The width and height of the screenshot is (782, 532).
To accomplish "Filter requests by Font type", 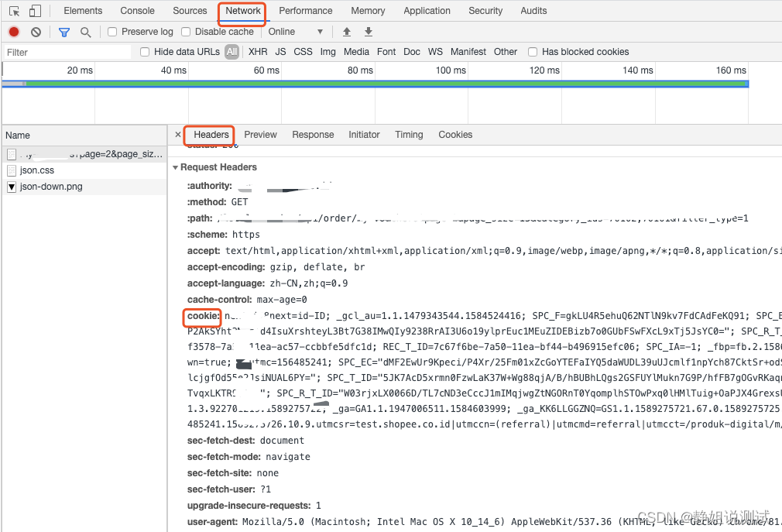I will coord(386,52).
